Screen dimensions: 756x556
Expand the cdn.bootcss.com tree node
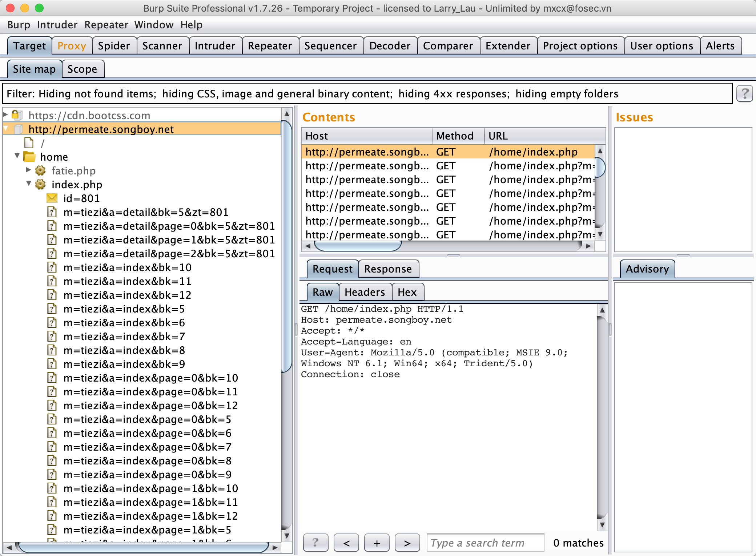5,115
